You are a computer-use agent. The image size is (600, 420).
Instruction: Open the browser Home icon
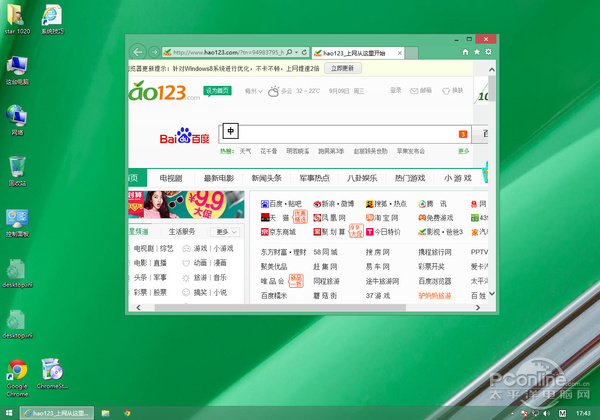tap(465, 52)
